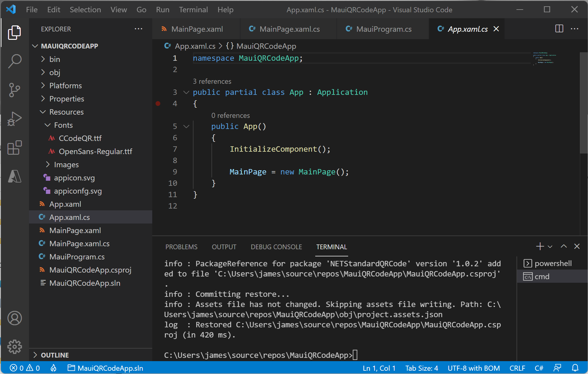The height and width of the screenshot is (374, 588).
Task: Create a new terminal with plus icon
Action: pyautogui.click(x=540, y=246)
